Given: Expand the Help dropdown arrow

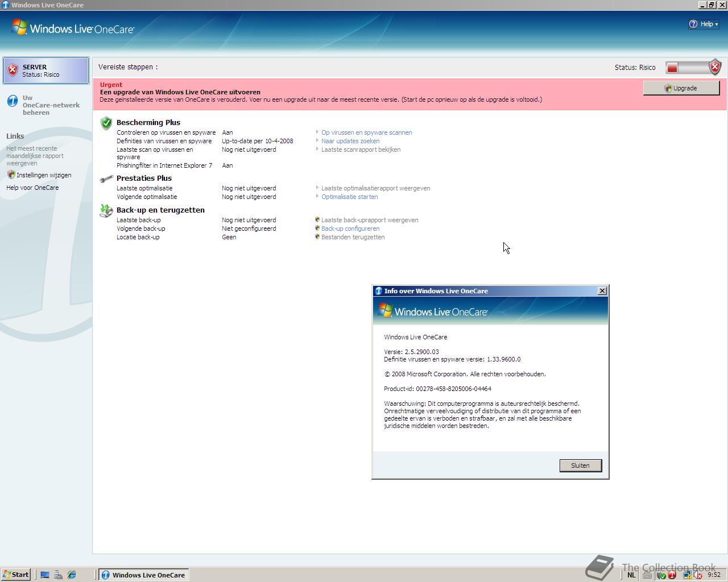Looking at the screenshot, I should (717, 24).
